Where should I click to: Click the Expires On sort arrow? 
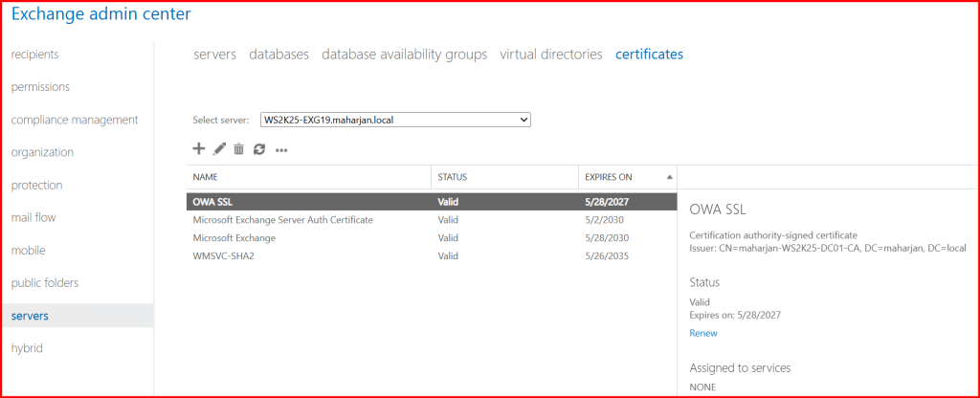pyautogui.click(x=669, y=177)
